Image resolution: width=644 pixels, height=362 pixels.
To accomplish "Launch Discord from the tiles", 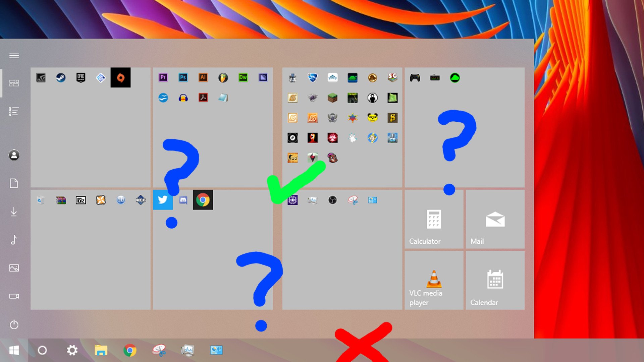I will coord(183,200).
